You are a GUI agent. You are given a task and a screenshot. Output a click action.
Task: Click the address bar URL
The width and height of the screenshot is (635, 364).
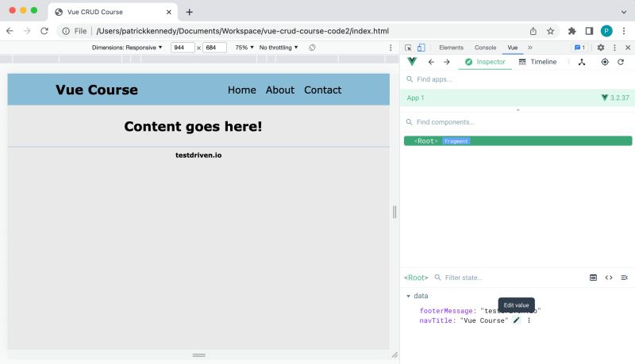(x=243, y=31)
